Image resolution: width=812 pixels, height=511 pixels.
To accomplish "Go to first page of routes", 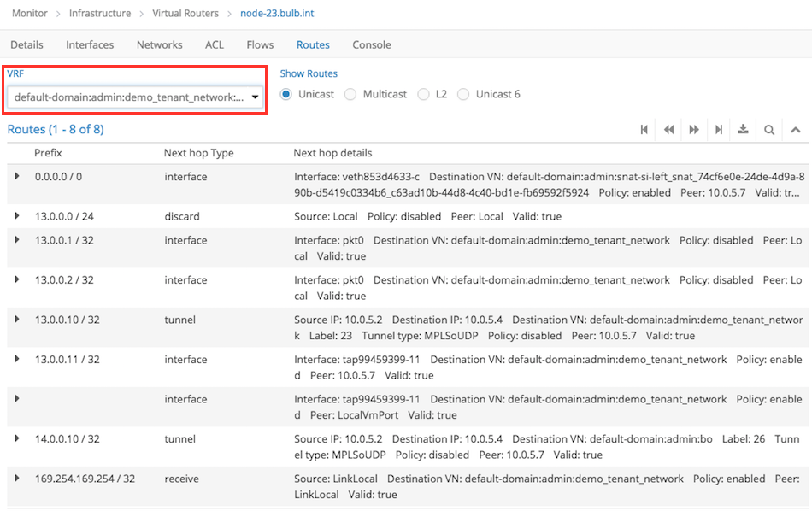I will point(644,129).
